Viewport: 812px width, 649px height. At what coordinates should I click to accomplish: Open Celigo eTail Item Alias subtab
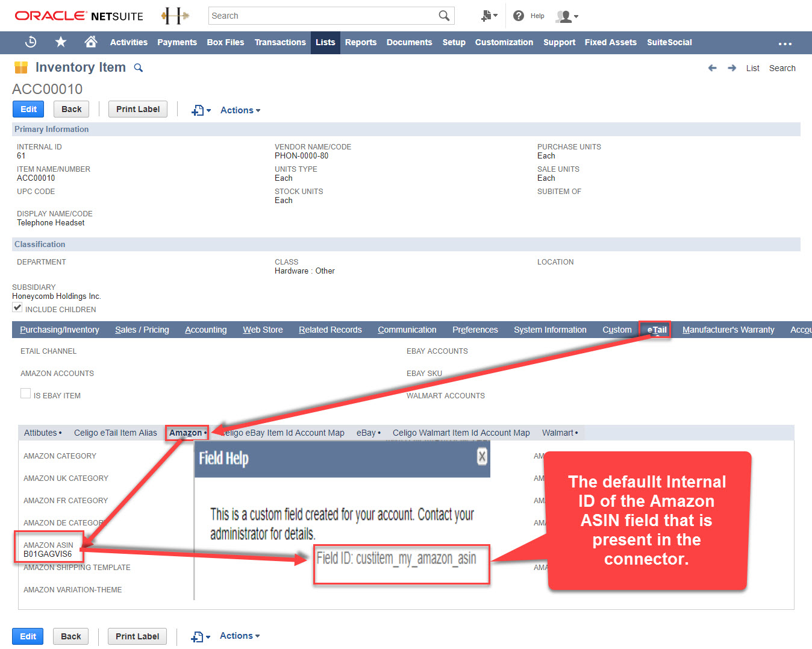click(x=116, y=433)
